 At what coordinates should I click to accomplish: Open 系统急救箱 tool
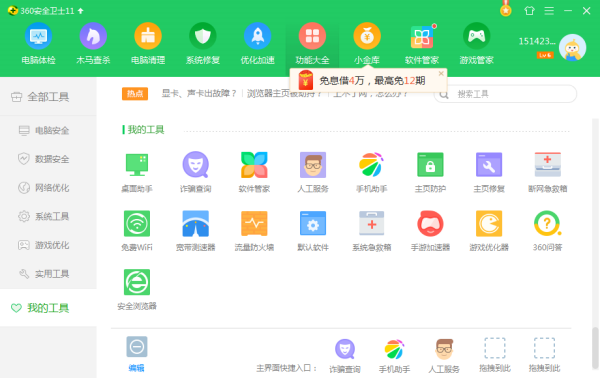372,231
